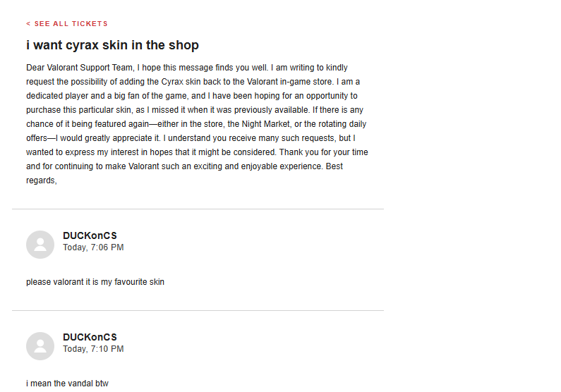
Task: Click the comment 'please valorant it is my favourite skin'
Action: pyautogui.click(x=95, y=282)
